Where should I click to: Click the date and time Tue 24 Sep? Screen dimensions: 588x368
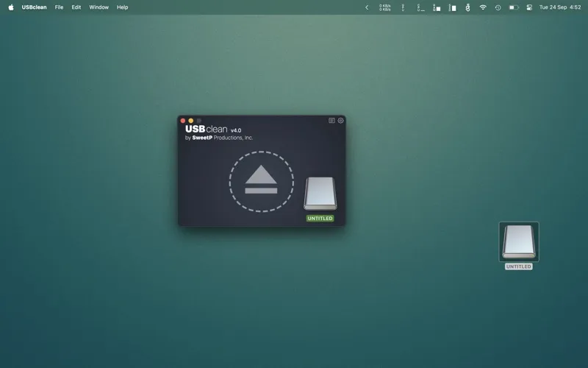pyautogui.click(x=560, y=7)
